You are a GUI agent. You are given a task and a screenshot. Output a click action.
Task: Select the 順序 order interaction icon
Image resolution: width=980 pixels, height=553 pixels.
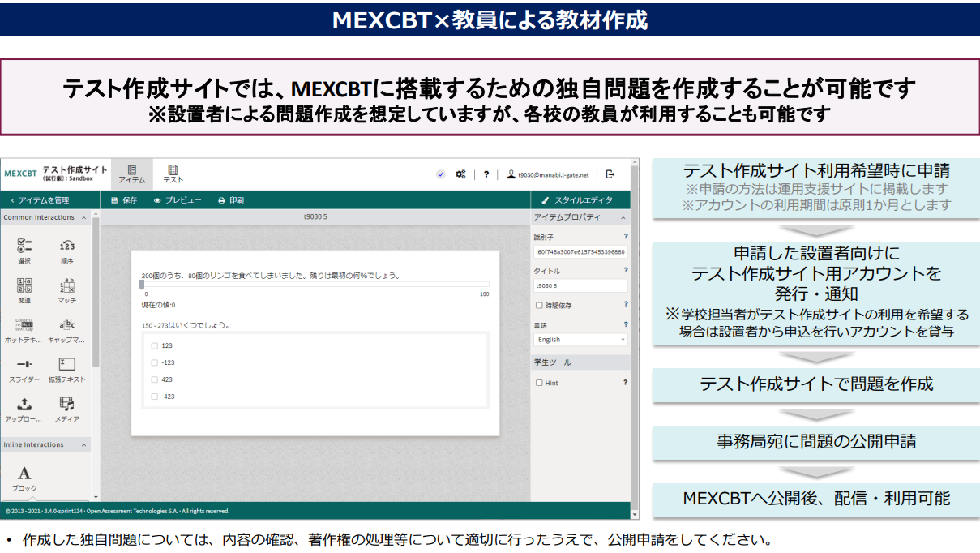click(67, 246)
